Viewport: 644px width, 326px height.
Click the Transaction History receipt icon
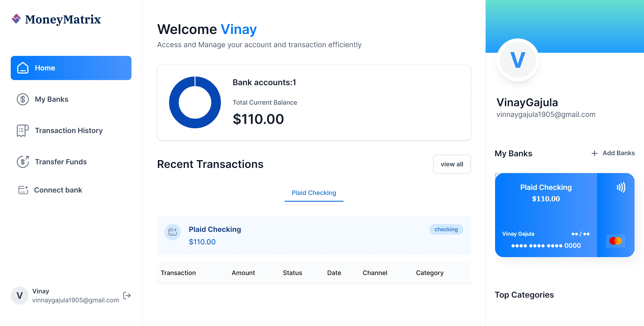pyautogui.click(x=23, y=131)
